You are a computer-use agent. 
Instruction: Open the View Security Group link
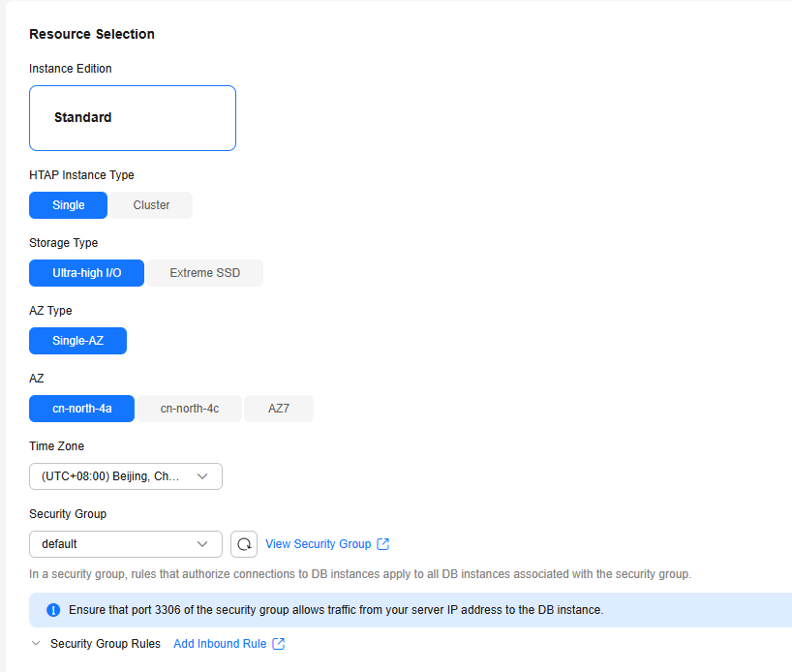319,543
